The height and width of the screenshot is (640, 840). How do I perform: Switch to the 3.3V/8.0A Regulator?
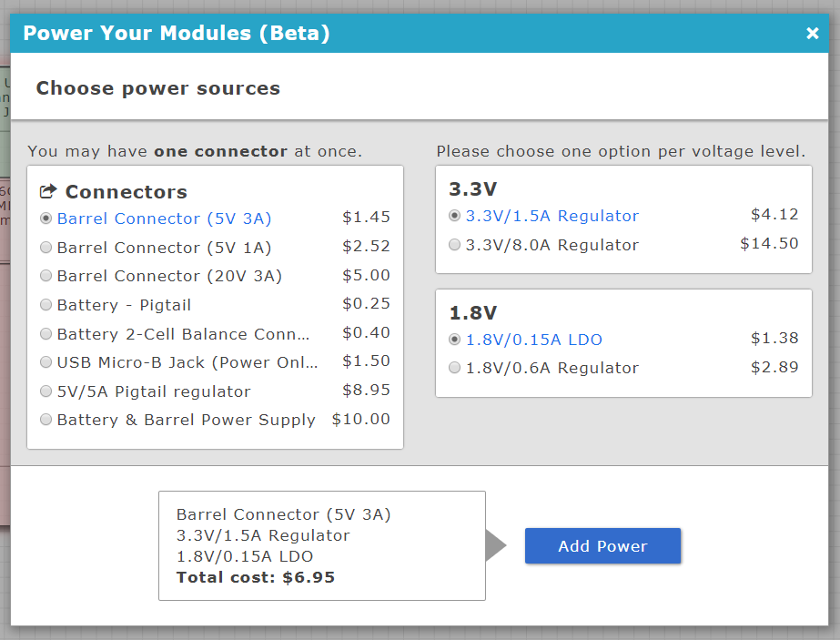pos(455,245)
